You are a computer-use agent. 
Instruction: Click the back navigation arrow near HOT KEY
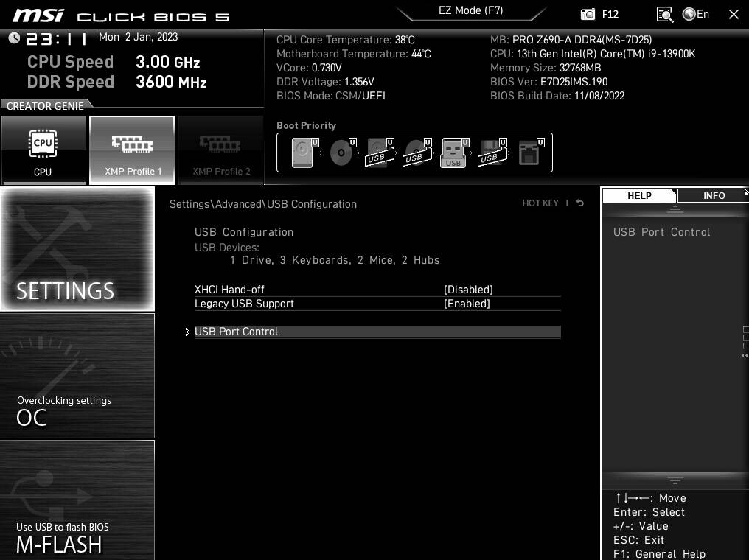[x=579, y=203]
